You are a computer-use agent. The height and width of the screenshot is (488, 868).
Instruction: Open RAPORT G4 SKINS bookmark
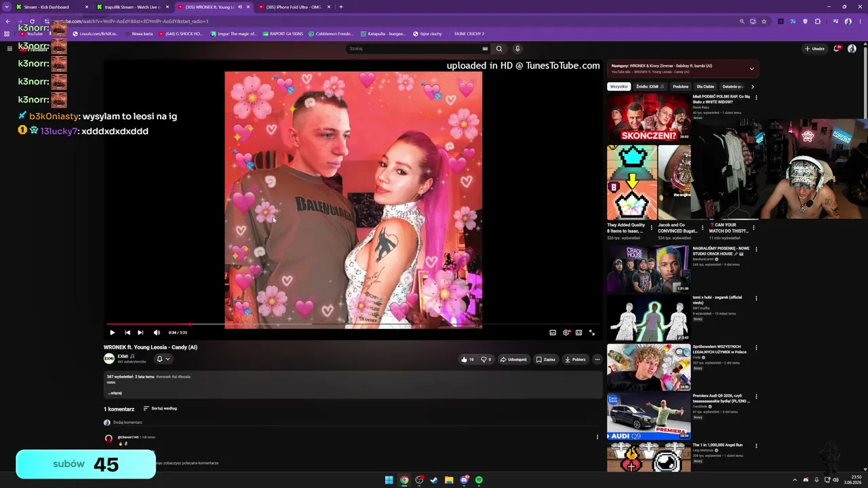(x=282, y=34)
